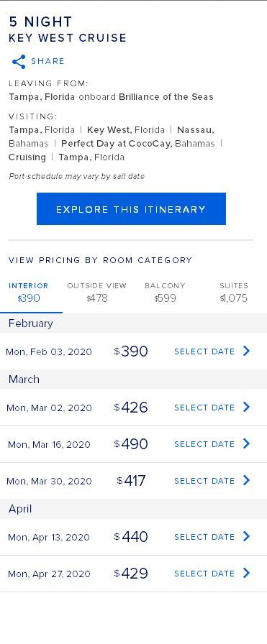Viewport: 267px width, 644px height.
Task: Click the Explore This Itinerary button
Action: point(131,208)
